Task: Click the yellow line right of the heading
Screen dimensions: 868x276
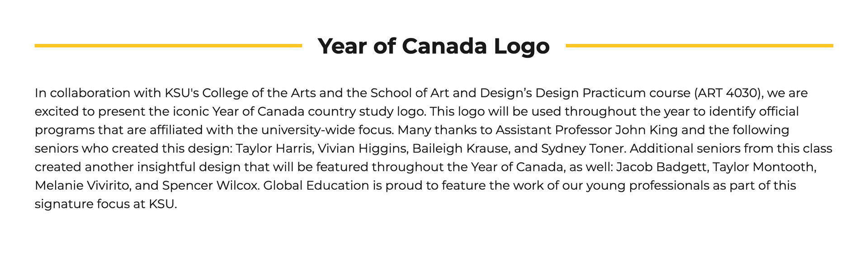Action: [x=699, y=46]
